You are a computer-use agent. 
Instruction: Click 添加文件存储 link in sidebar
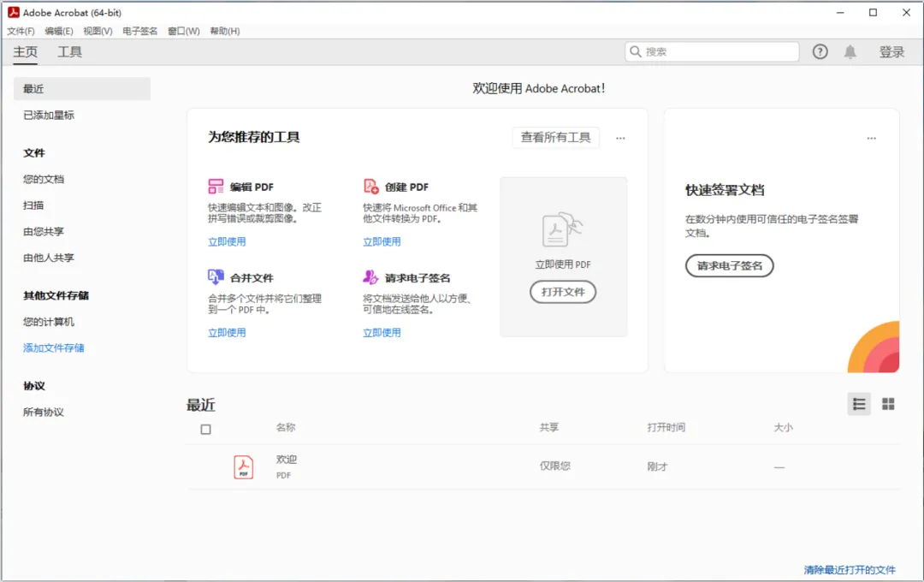[54, 347]
